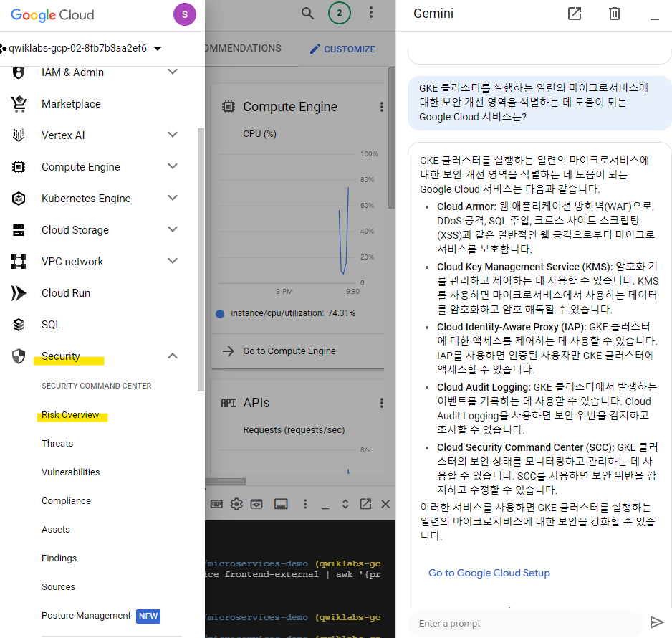Select Vulnerabilities in Security submenu
Screen dimensions: 672x638
(x=71, y=472)
